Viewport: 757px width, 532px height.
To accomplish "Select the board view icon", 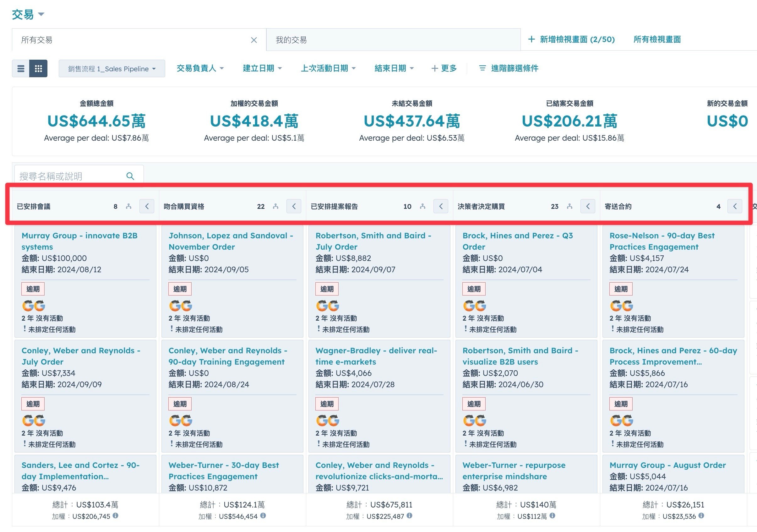I will pos(39,68).
